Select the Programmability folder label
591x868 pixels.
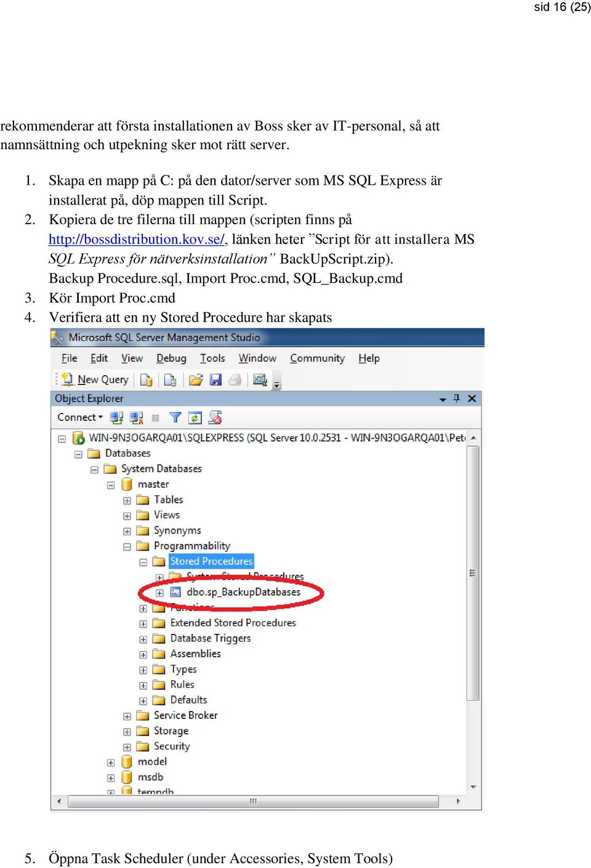tap(192, 546)
